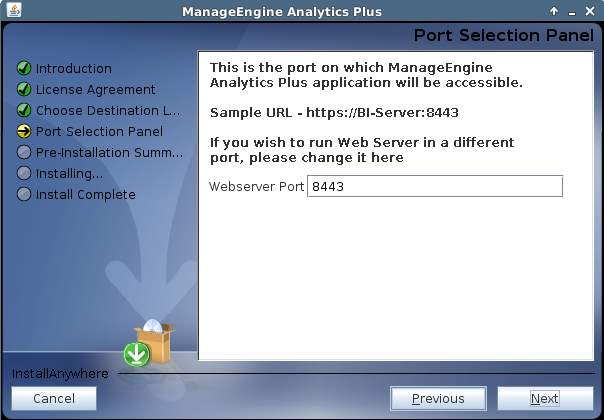Screen dimensions: 604x420
Task: Click the Webserver Port label
Action: 257,186
